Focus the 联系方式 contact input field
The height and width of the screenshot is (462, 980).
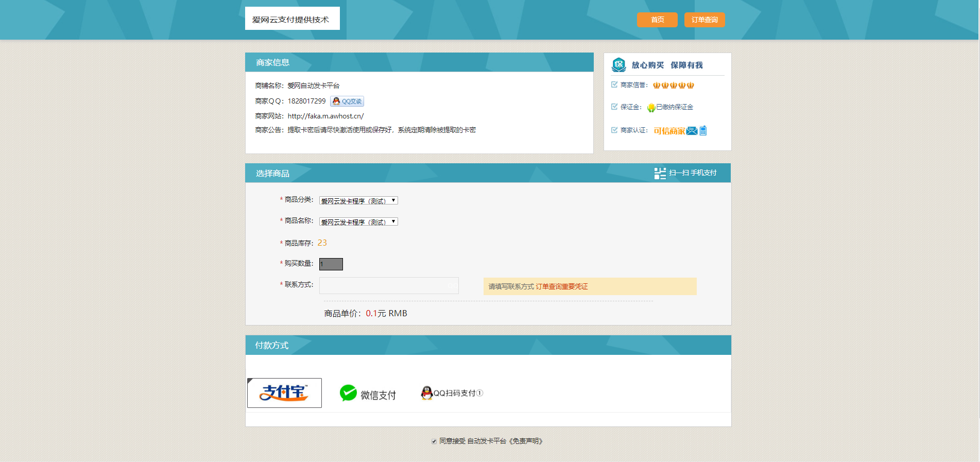pyautogui.click(x=388, y=285)
